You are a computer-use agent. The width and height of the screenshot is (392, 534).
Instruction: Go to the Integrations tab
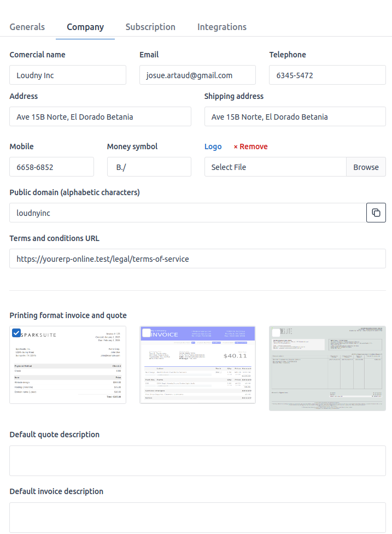221,27
